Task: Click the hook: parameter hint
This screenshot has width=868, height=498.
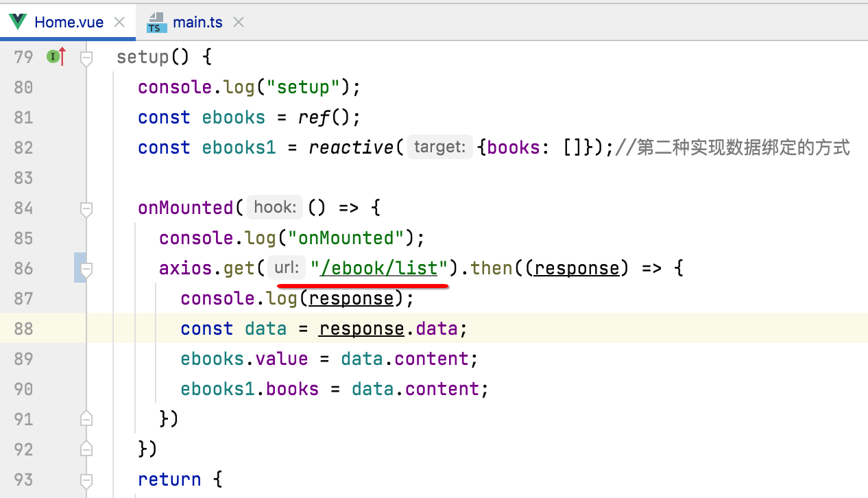Action: click(x=275, y=208)
